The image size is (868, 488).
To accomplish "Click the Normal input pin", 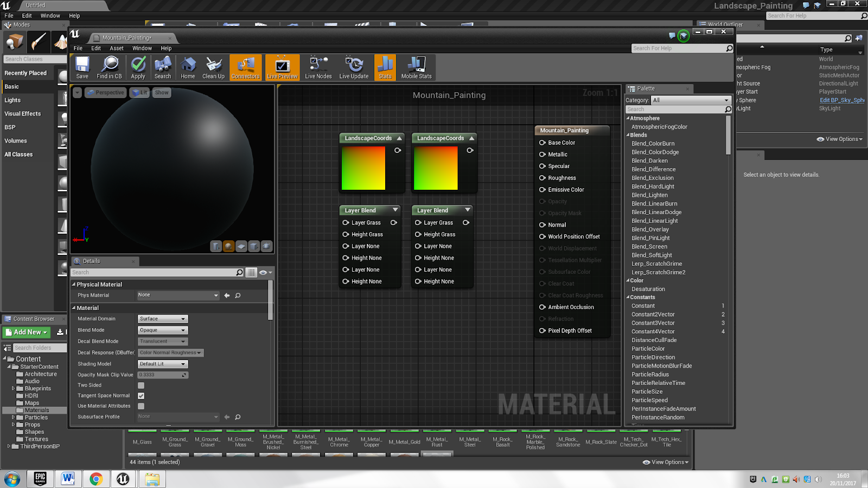I will pos(542,225).
